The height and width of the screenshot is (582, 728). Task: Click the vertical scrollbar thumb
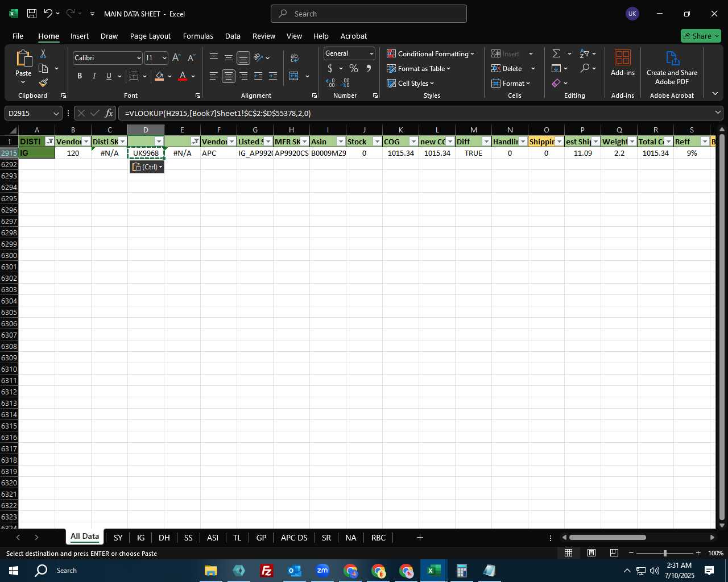click(722, 328)
